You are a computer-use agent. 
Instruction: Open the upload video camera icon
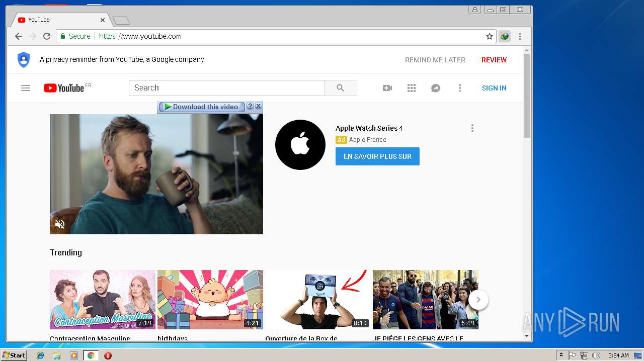[x=387, y=88]
